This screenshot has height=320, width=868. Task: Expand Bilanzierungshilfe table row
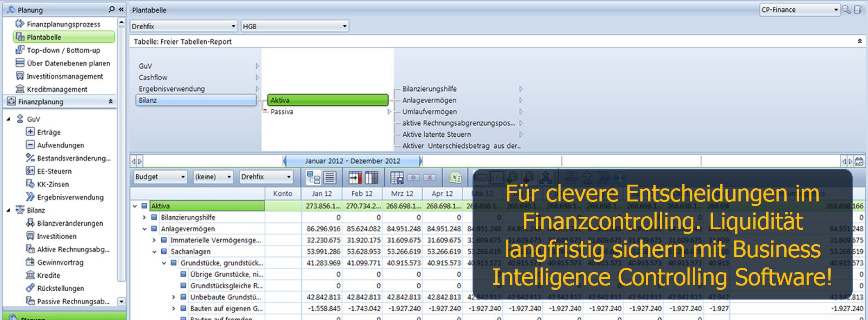[145, 217]
